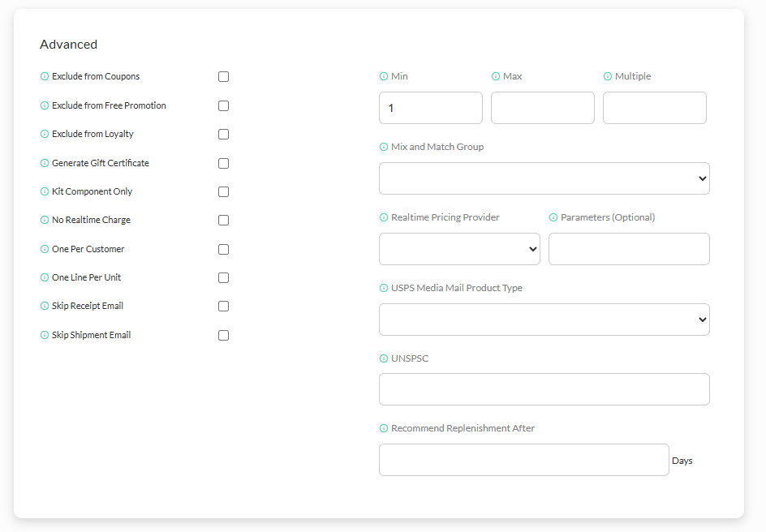Click the UNSPSC input field
The image size is (766, 532).
tap(544, 389)
